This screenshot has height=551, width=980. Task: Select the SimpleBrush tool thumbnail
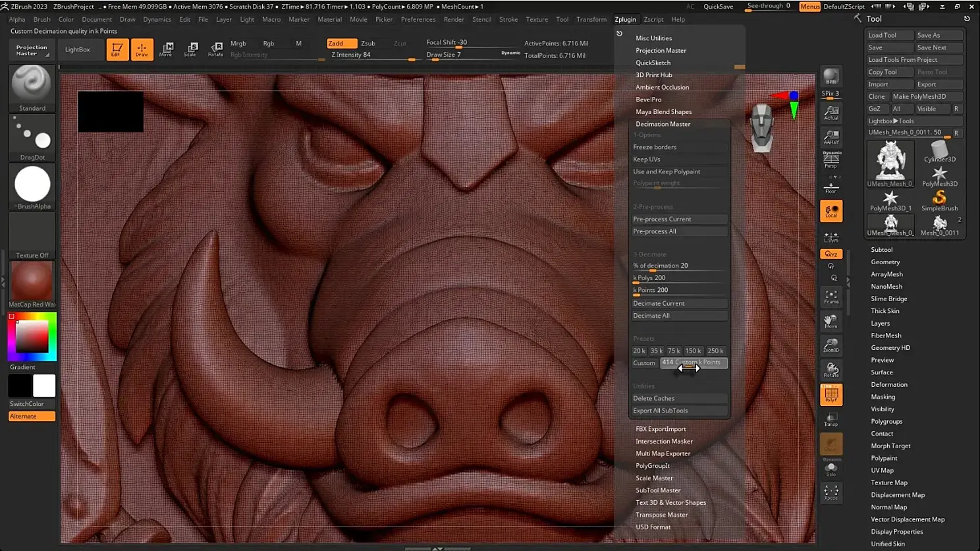click(x=939, y=200)
